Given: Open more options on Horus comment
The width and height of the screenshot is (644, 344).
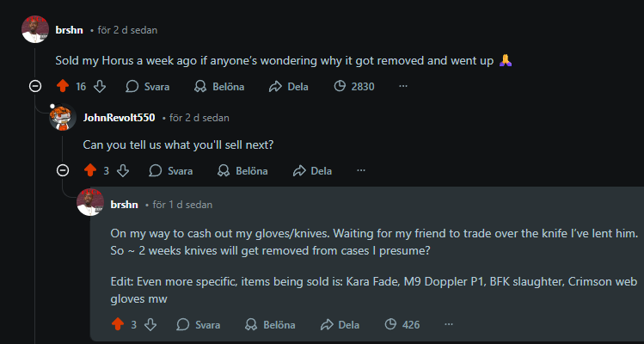Looking at the screenshot, I should tap(403, 86).
